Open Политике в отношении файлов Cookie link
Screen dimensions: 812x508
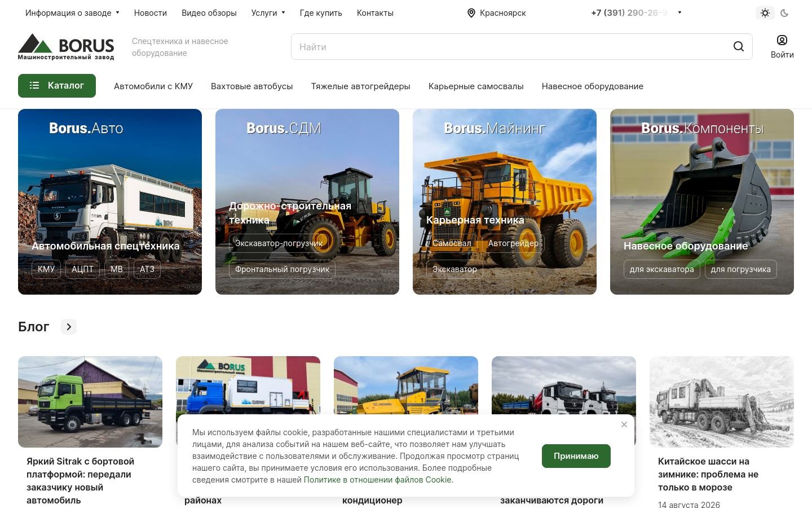coord(378,480)
